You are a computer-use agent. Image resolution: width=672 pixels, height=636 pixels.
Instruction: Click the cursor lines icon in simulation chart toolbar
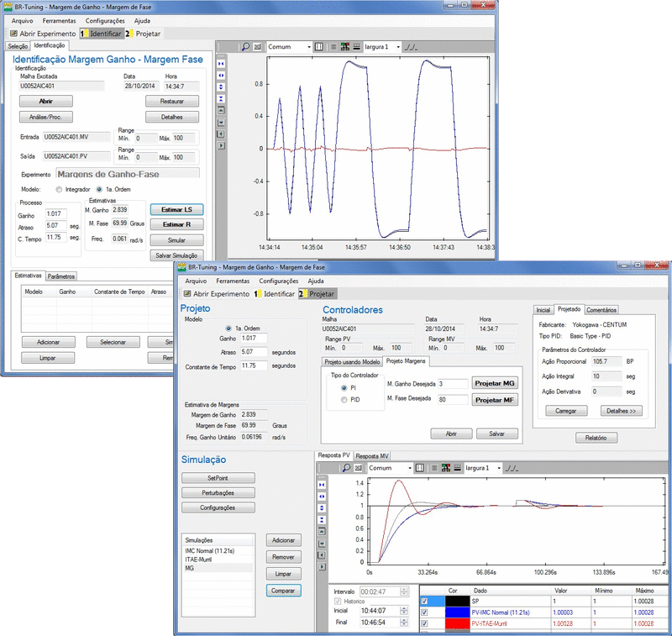(x=419, y=467)
